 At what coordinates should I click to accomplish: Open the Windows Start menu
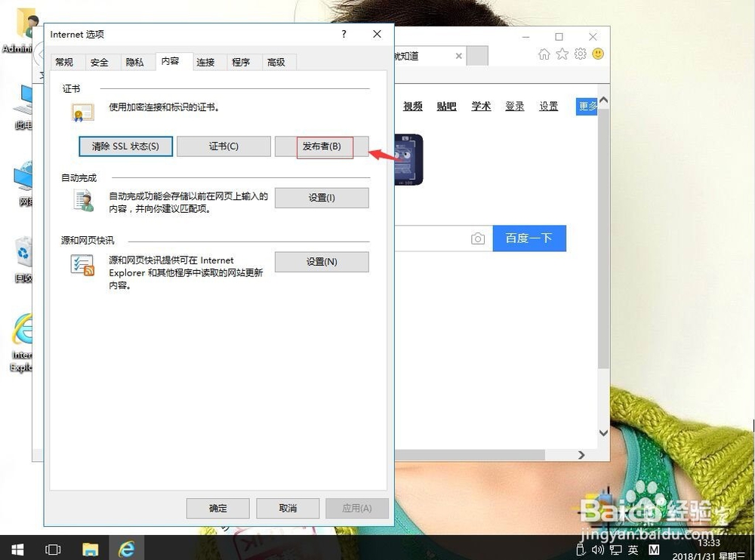tap(17, 549)
